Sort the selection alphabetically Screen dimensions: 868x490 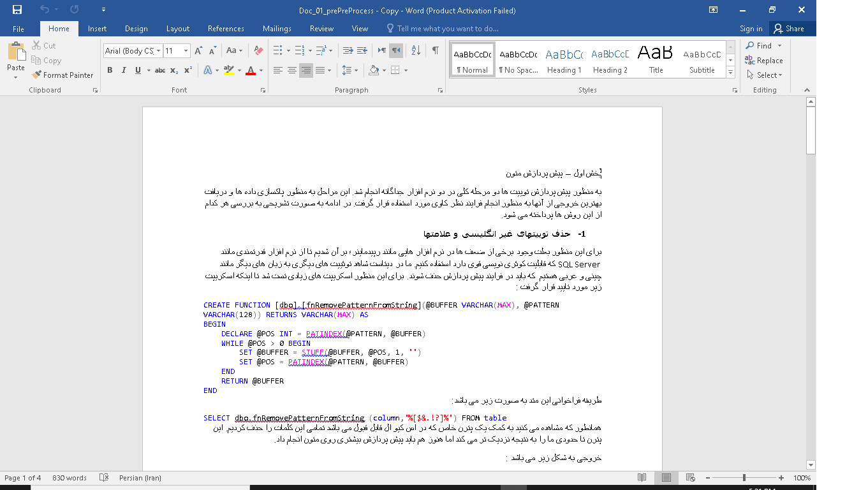[416, 50]
